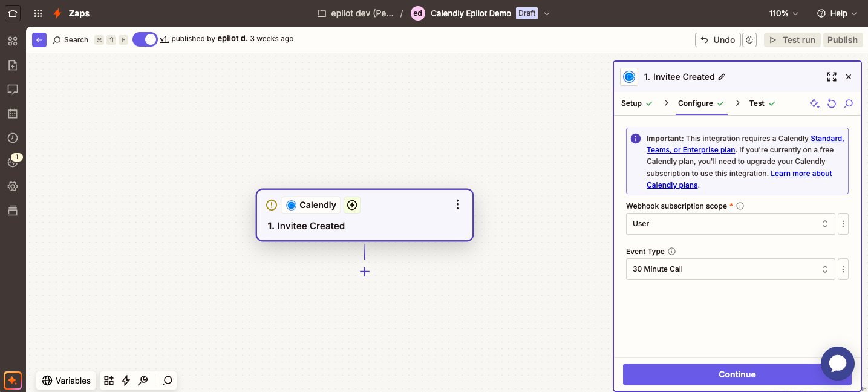Open the chat support bubble

(838, 363)
